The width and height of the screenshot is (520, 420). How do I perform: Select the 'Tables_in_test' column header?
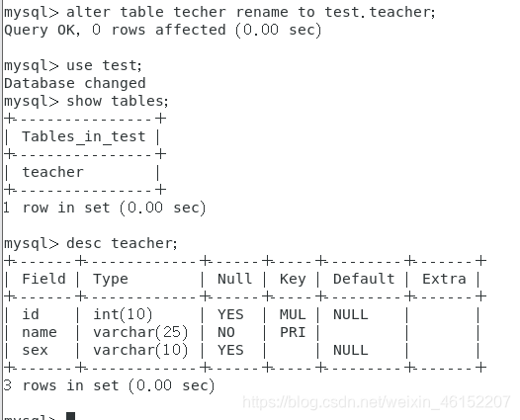pyautogui.click(x=84, y=136)
